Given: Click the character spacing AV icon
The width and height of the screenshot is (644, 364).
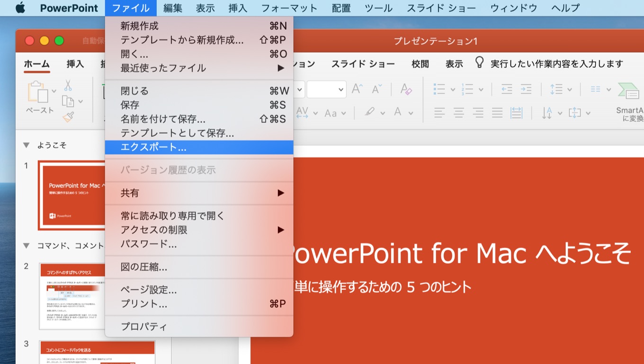Looking at the screenshot, I should click(302, 112).
